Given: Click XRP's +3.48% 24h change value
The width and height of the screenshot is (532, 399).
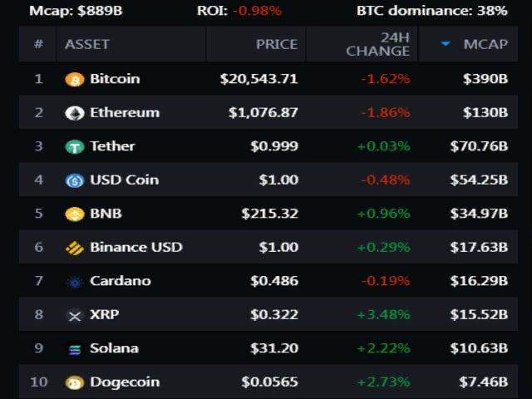Looking at the screenshot, I should [383, 315].
